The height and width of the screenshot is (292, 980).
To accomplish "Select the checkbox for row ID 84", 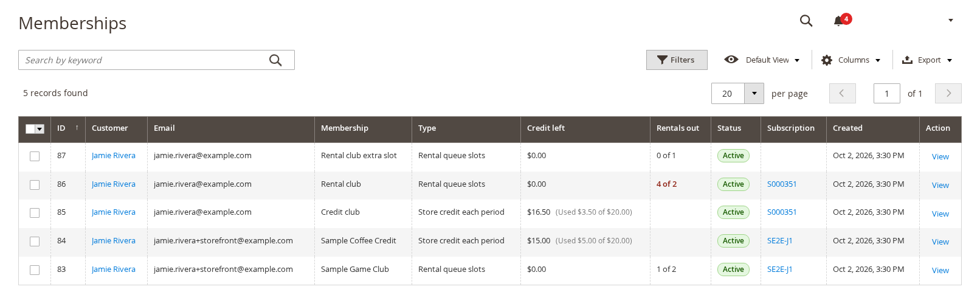I will point(35,242).
